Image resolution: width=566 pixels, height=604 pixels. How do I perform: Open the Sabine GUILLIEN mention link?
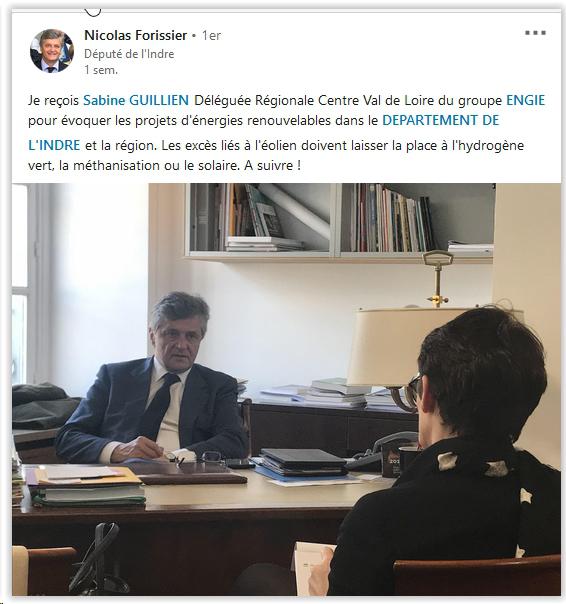[x=136, y=100]
